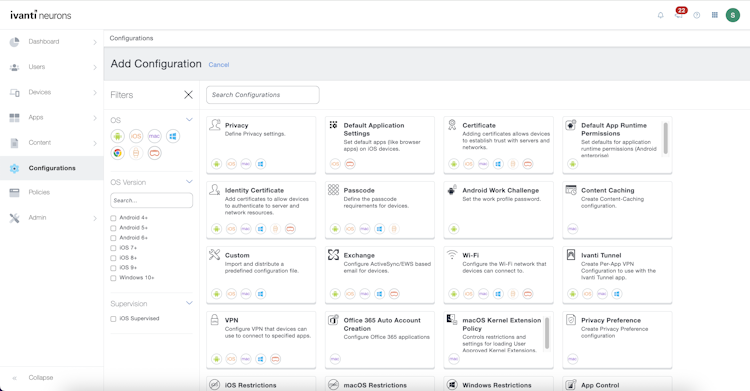Viewport: 750px width, 391px height.
Task: Expand the Content menu arrow
Action: 95,143
